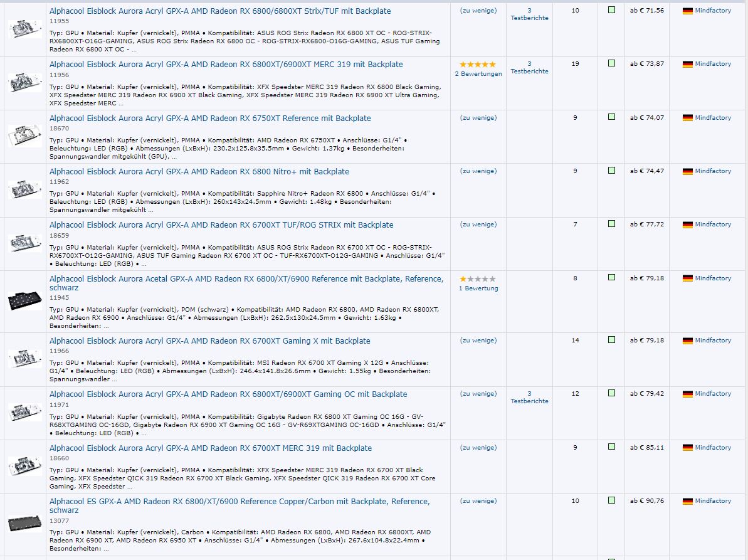Click price 'ab € 90,76'
Viewport: 748px width, 560px height.
[647, 501]
